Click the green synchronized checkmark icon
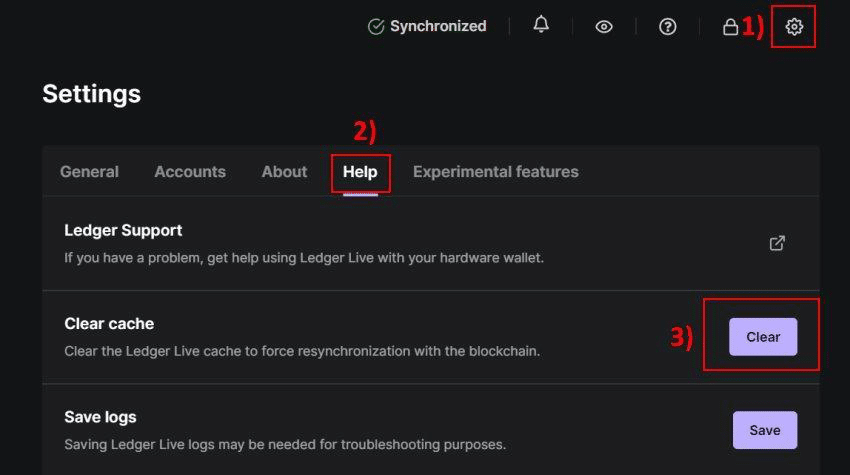 pos(376,27)
